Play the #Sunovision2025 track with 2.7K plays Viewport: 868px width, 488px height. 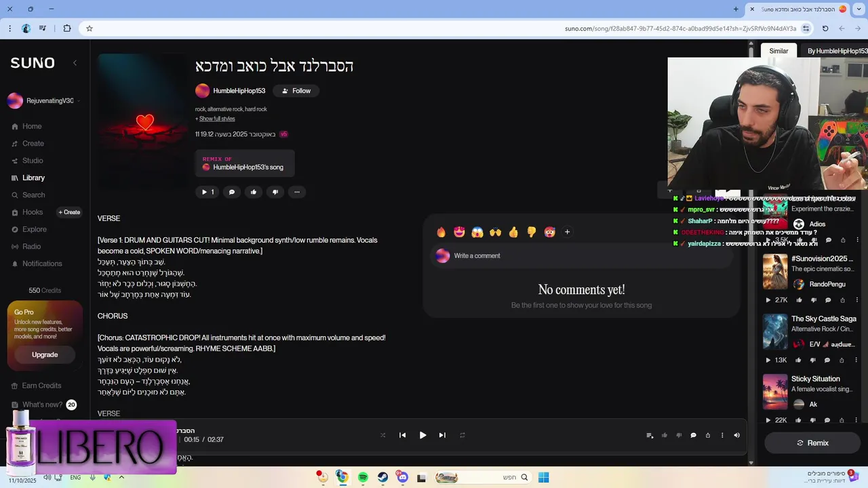[768, 300]
